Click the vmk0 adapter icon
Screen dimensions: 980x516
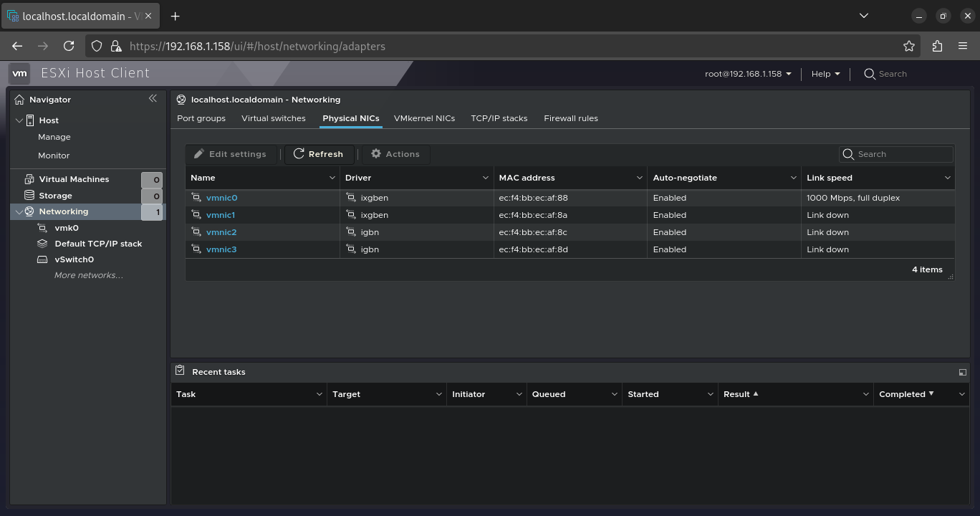42,228
